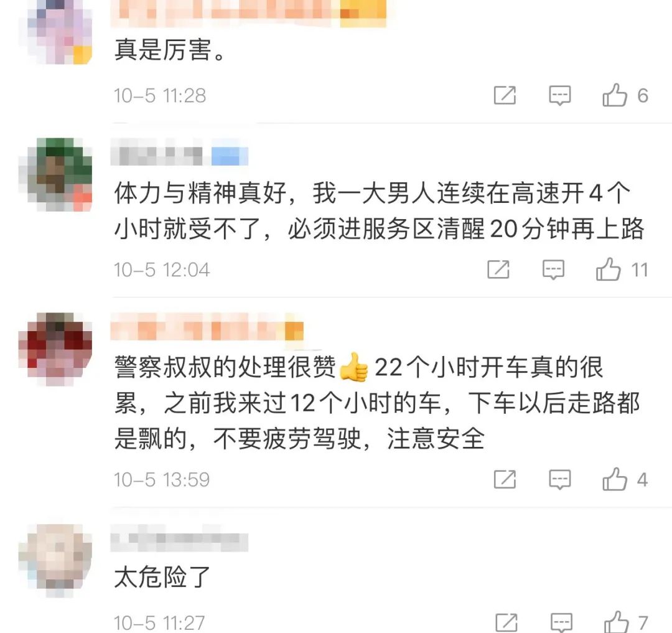Share the "真是厉害。" comment

click(x=505, y=95)
